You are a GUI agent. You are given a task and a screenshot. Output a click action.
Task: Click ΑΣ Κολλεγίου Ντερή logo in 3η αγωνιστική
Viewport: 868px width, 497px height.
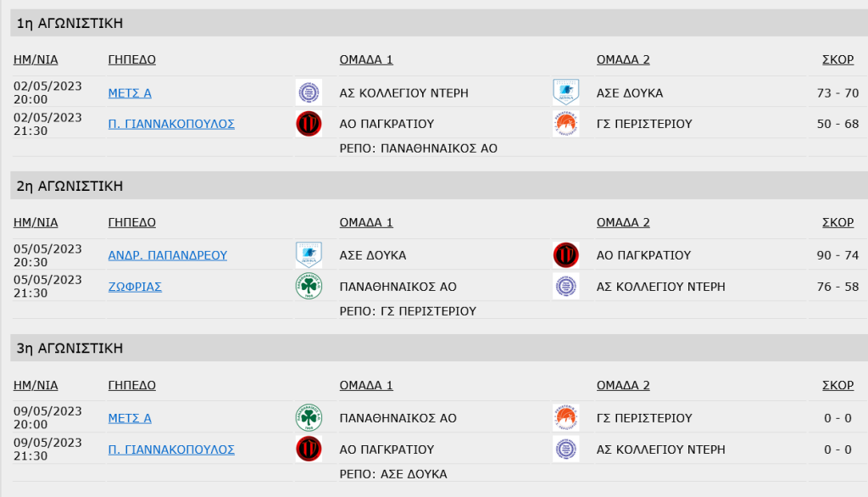565,450
